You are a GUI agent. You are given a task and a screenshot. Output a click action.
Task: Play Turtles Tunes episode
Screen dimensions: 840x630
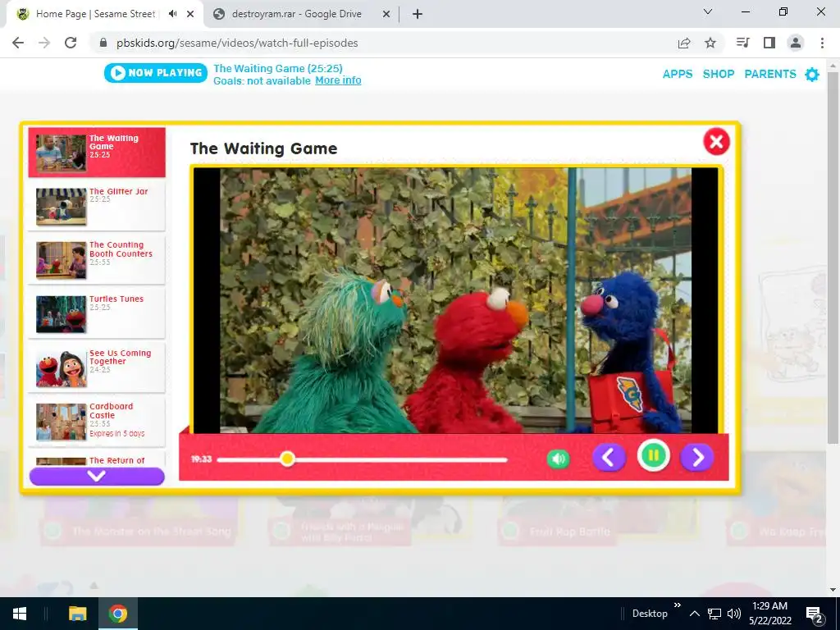(x=97, y=314)
